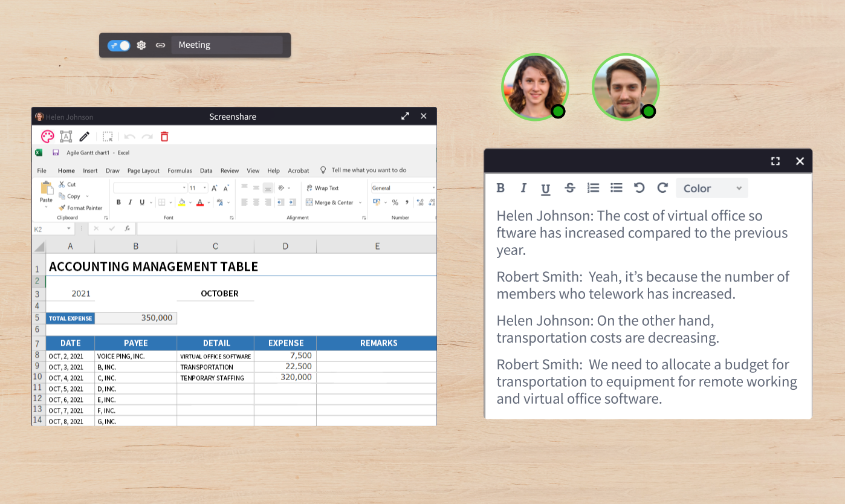Expand the font size 11 dropdown
The width and height of the screenshot is (845, 504).
coord(205,188)
